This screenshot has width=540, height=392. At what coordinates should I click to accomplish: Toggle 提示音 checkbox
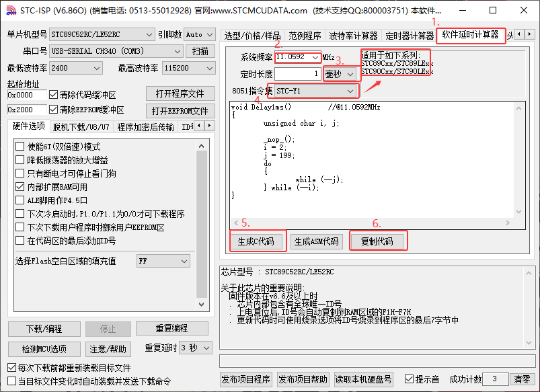point(409,379)
